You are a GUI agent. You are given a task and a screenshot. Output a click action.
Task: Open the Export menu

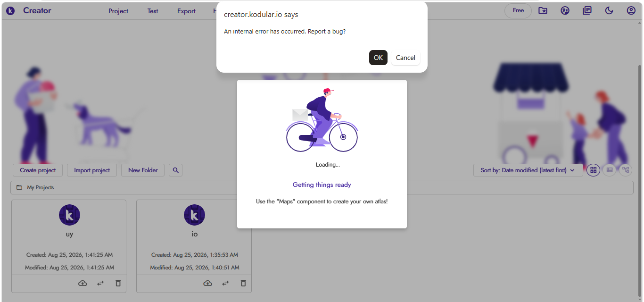pos(186,11)
